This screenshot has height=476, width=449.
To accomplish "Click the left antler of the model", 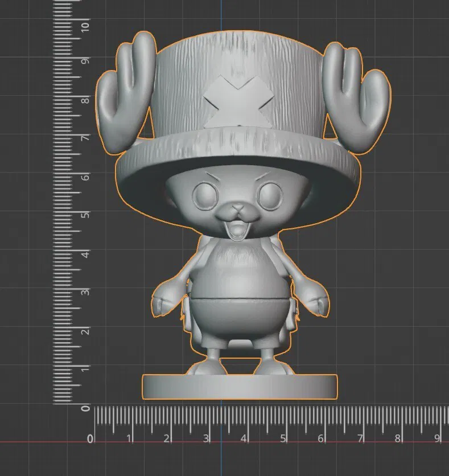I will click(x=125, y=93).
